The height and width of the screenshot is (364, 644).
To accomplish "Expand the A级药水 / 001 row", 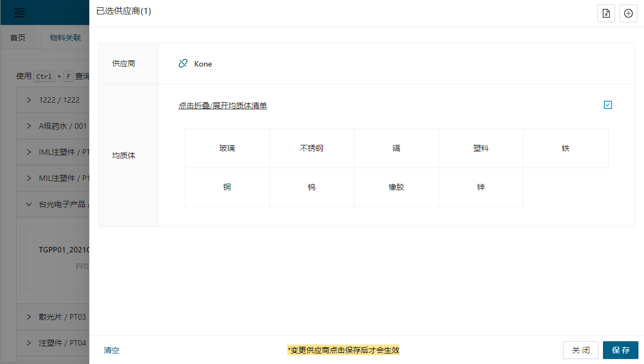I will 29,126.
